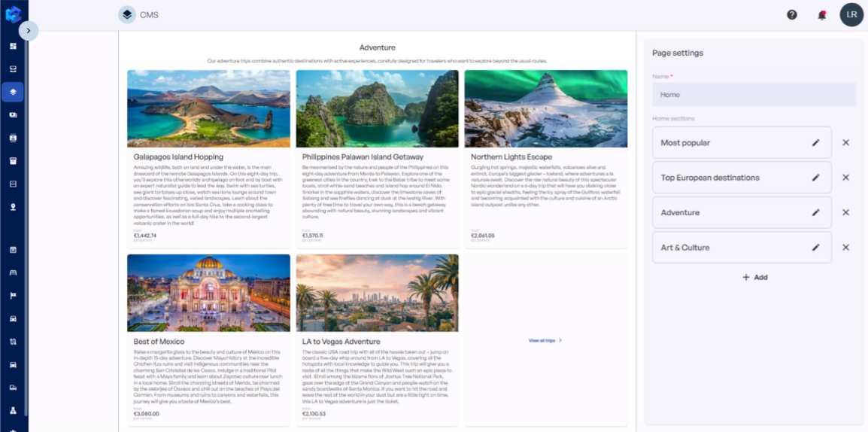
Task: Open the flag icon in the sidebar
Action: click(x=13, y=296)
